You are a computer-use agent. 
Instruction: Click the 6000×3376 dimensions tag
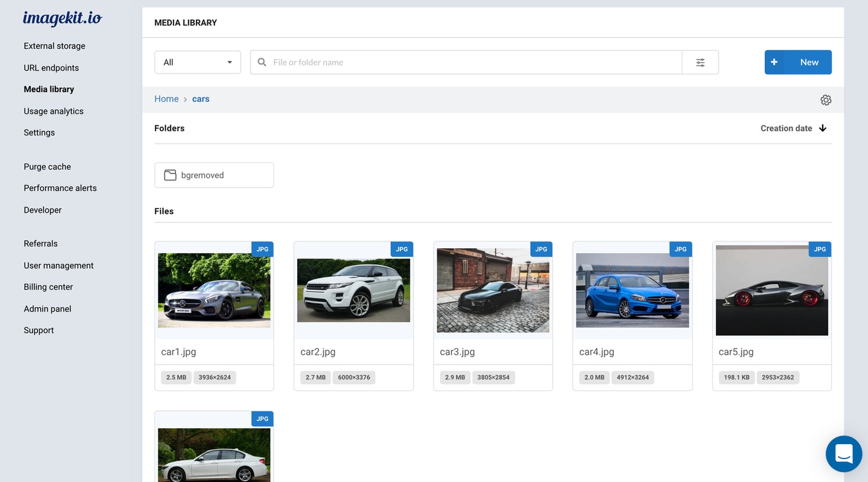click(354, 378)
